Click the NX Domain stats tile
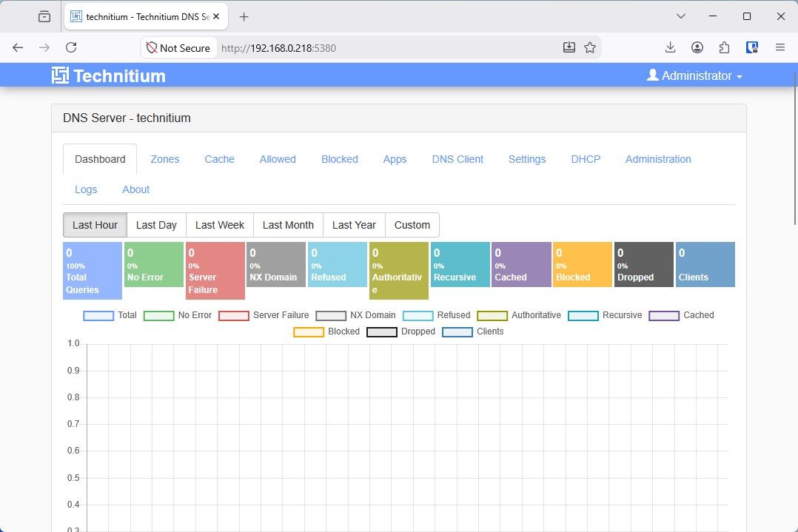This screenshot has width=798, height=532. (x=276, y=264)
